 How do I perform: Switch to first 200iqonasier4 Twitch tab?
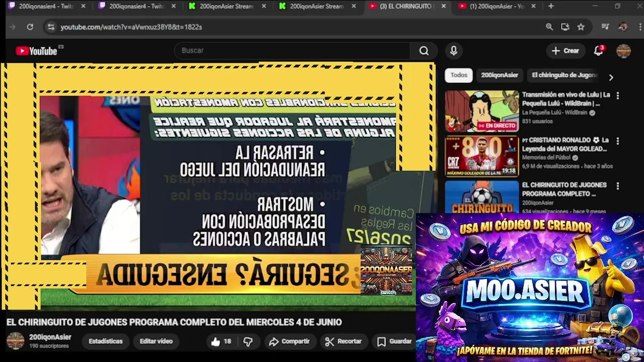tap(46, 6)
